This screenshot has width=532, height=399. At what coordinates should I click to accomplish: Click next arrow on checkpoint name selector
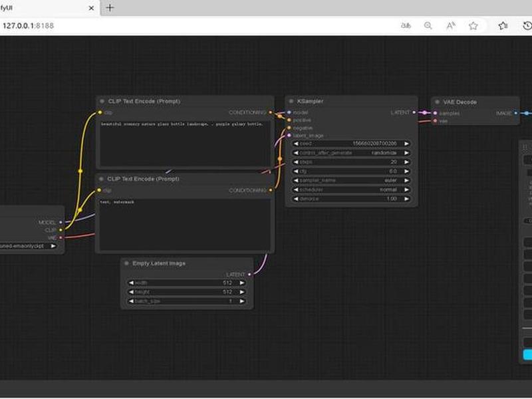53,246
